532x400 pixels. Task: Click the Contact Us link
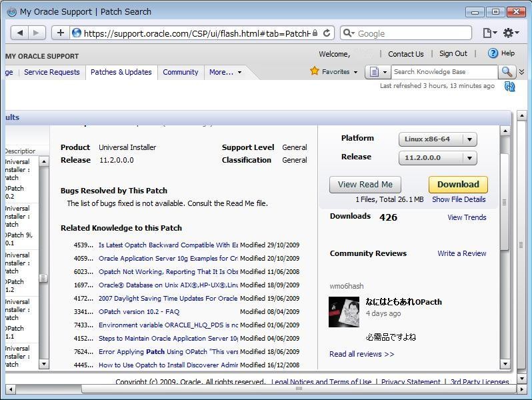tap(406, 54)
